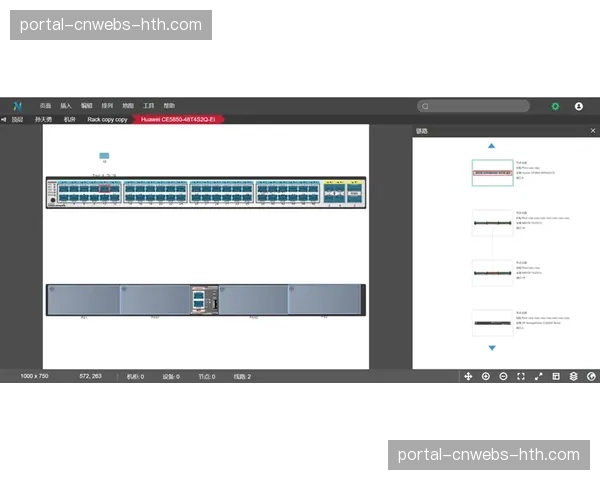Click the panel layout icon in bottom toolbar
Viewport: 600px width, 480px height.
point(556,377)
